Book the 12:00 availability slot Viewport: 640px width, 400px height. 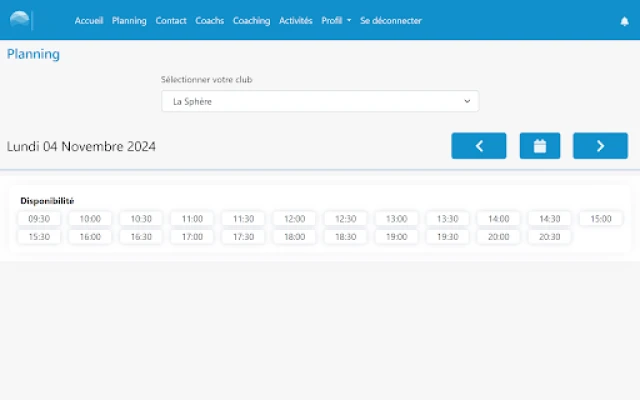[x=294, y=219]
